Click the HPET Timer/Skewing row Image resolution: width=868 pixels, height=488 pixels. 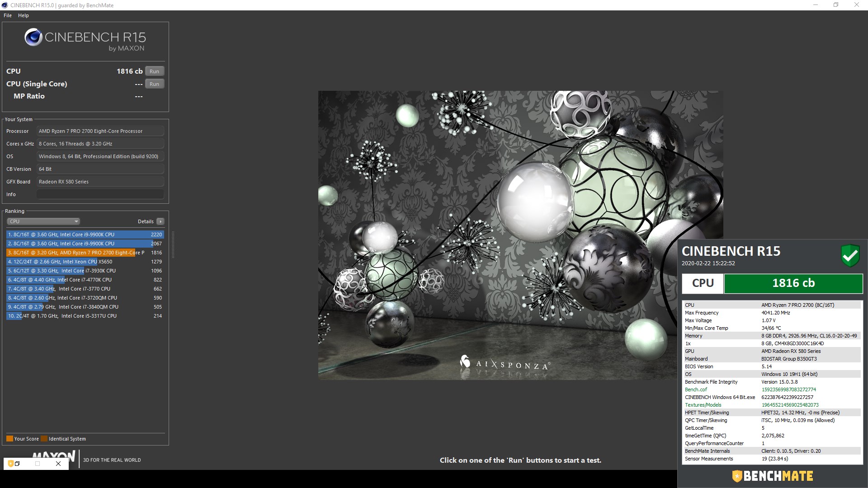(772, 413)
